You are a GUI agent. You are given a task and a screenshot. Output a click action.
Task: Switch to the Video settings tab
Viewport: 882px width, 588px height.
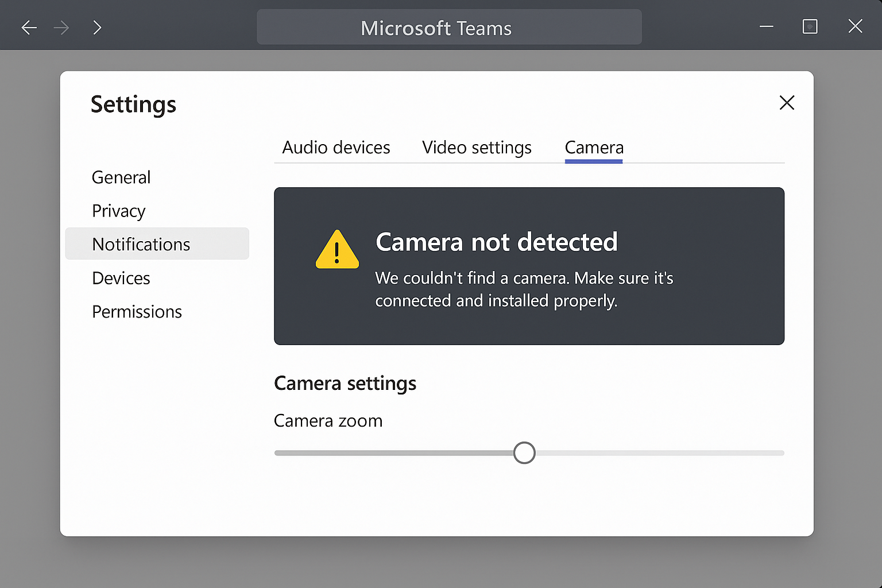point(477,148)
